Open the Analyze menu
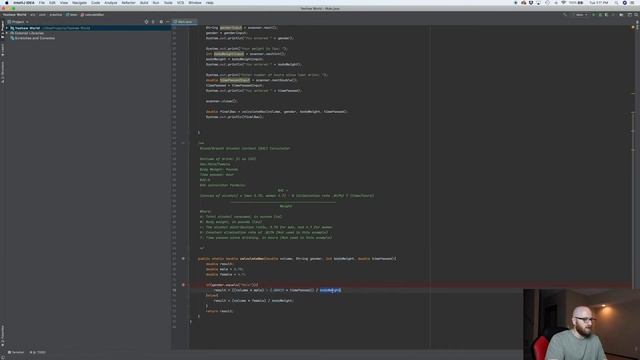 (x=111, y=2)
